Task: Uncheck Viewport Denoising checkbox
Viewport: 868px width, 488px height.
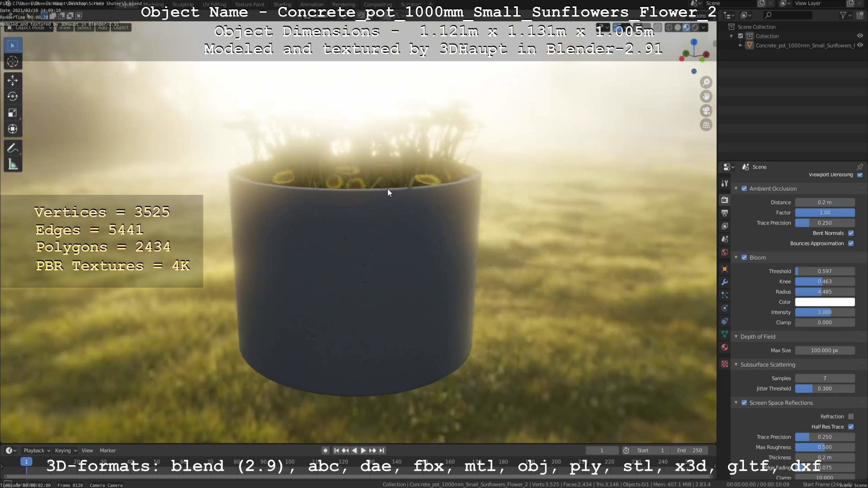Action: 860,175
